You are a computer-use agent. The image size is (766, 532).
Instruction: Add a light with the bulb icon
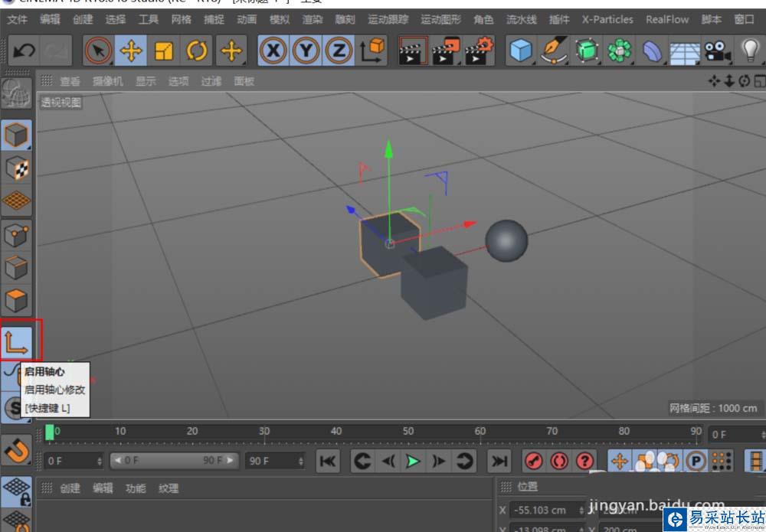(749, 51)
